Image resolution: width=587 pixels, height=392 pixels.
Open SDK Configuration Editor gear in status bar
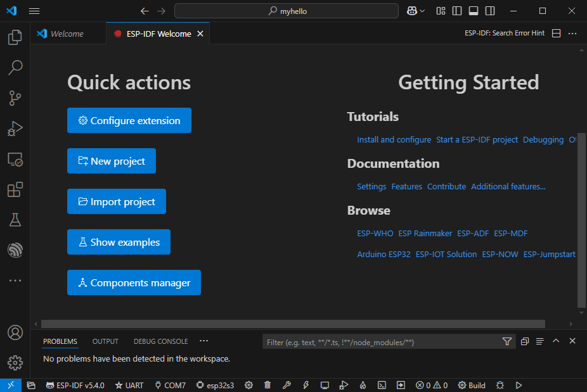coord(248,385)
